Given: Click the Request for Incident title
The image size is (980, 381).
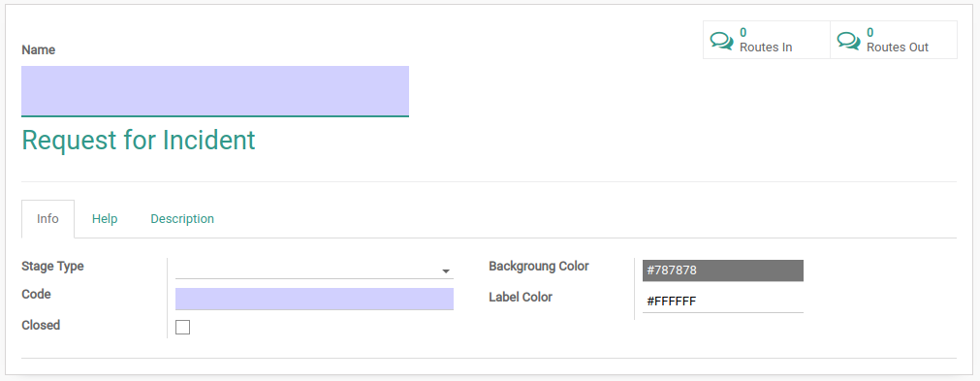Looking at the screenshot, I should 139,141.
